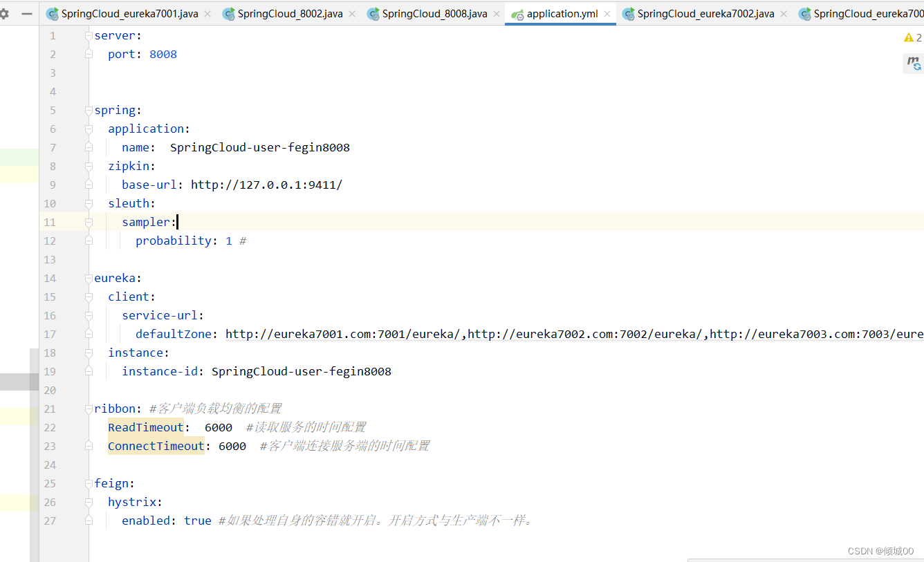
Task: Collapse the hystrix block fold marker
Action: pyautogui.click(x=89, y=502)
